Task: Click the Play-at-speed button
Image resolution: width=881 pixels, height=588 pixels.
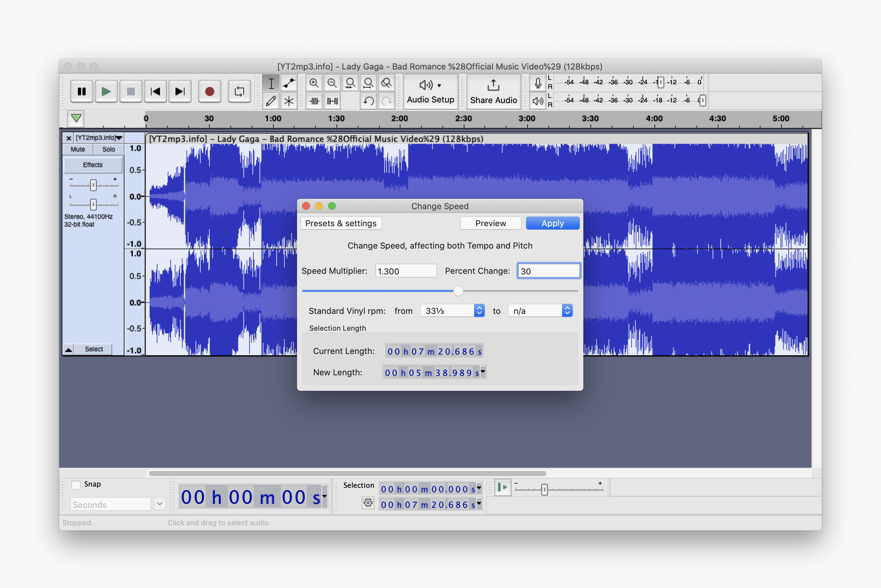Action: pyautogui.click(x=502, y=488)
